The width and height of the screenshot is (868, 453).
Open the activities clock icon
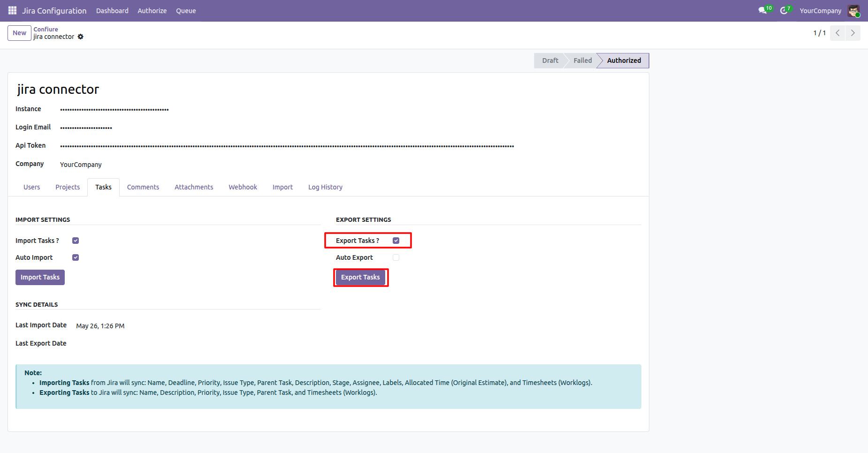[784, 10]
